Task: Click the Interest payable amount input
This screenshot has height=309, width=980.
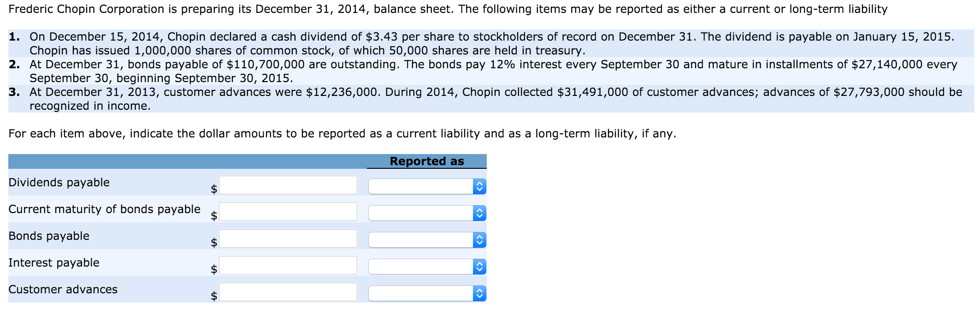Action: coord(288,265)
